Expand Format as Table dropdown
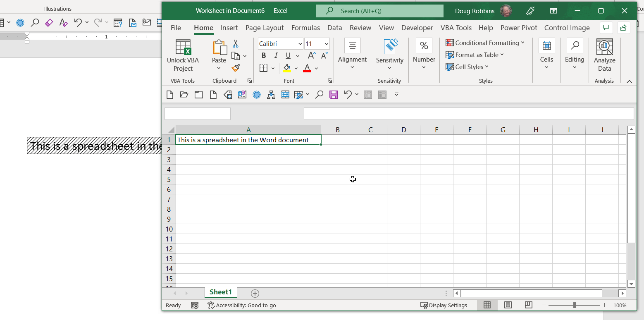 coord(475,55)
